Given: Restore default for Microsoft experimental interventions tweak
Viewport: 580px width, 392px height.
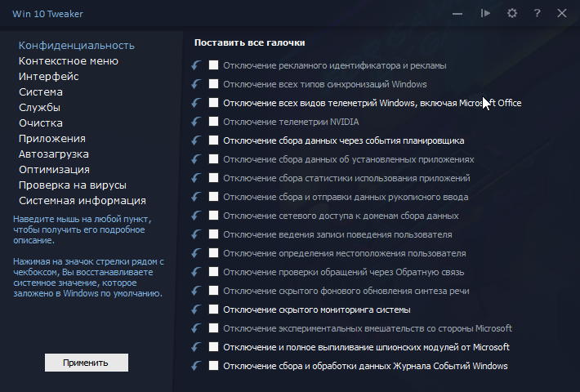Looking at the screenshot, I should pyautogui.click(x=196, y=328).
